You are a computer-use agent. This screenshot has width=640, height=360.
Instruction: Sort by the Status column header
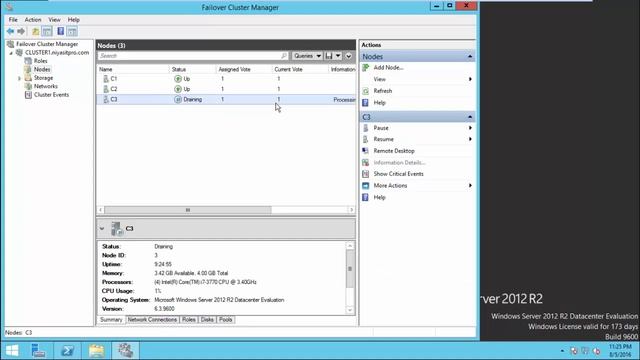coord(179,70)
